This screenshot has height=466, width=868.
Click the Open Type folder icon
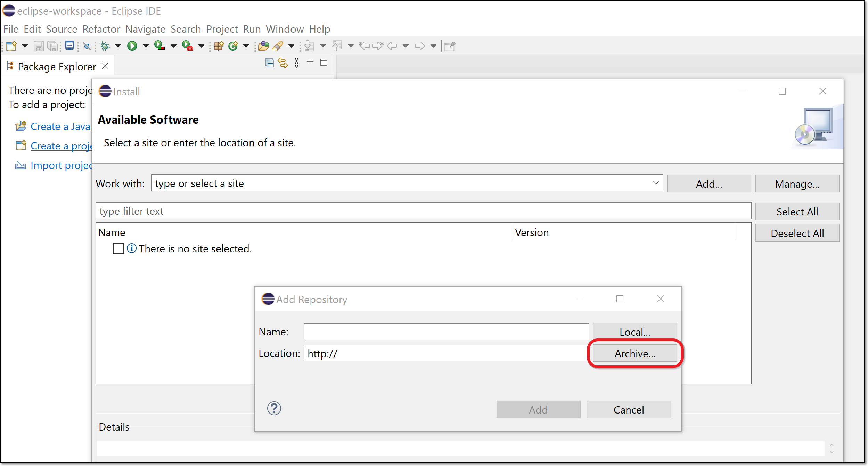(264, 46)
